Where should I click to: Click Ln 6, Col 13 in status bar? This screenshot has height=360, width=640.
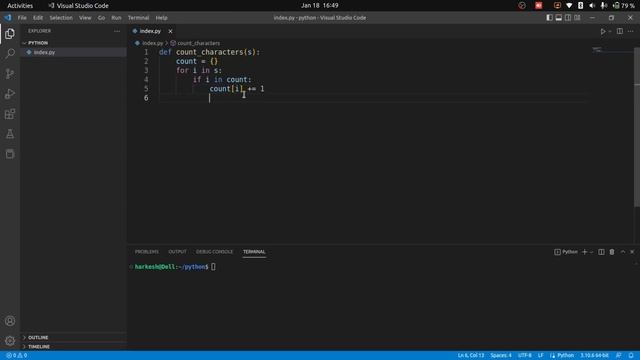click(471, 356)
